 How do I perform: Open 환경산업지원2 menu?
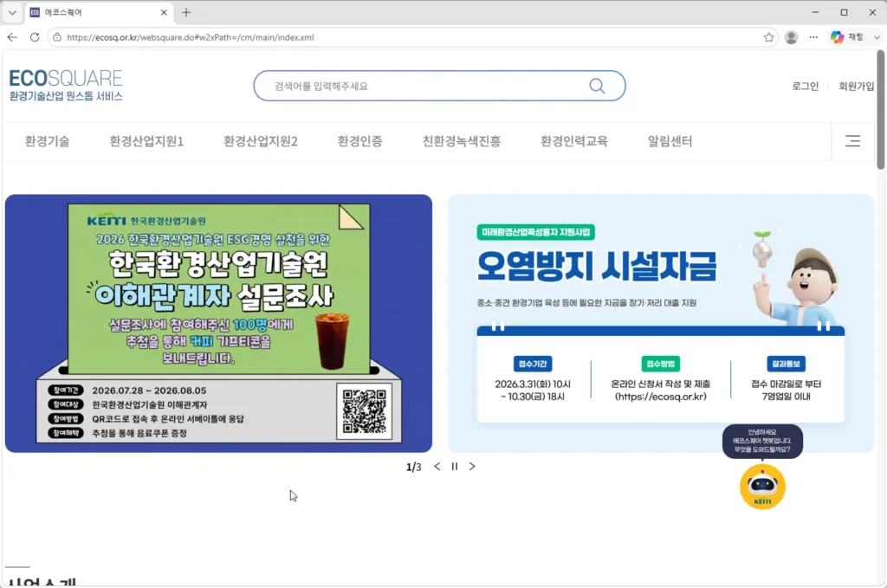click(x=260, y=141)
